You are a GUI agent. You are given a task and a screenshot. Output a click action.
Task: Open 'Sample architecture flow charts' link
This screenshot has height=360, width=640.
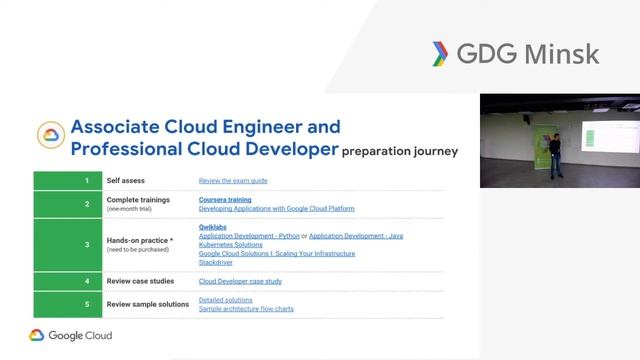246,309
